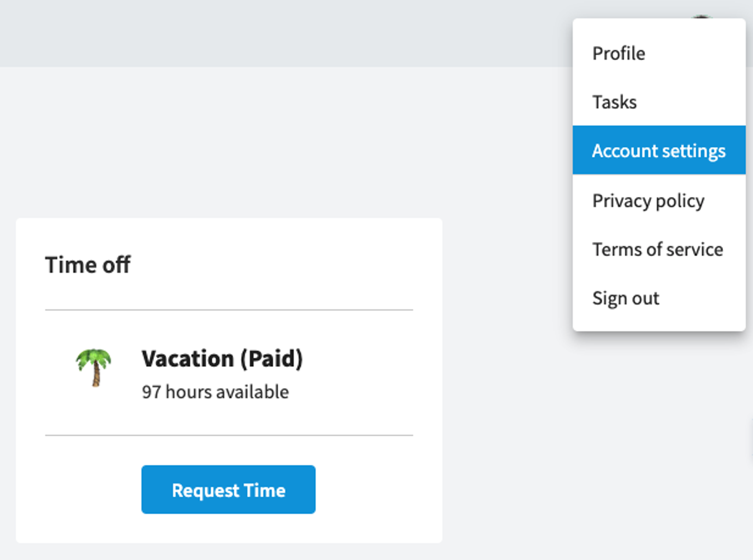Click the 97 hours available text
The image size is (753, 560).
pos(215,392)
